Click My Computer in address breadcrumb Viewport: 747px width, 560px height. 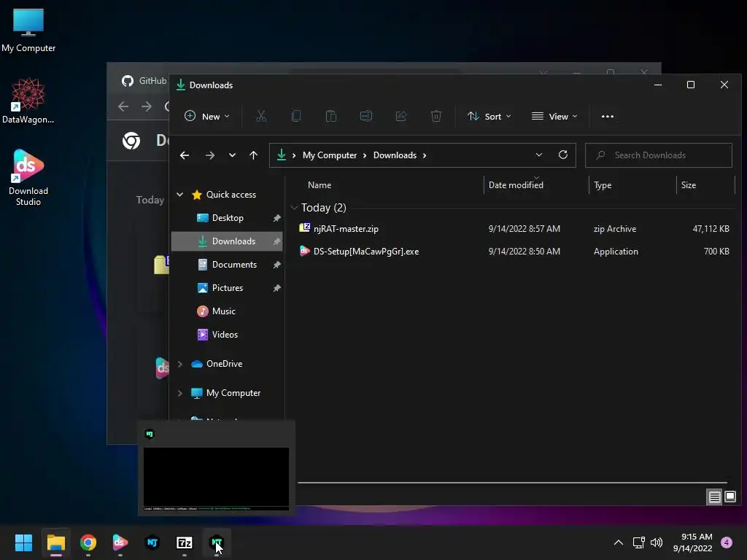tap(330, 155)
